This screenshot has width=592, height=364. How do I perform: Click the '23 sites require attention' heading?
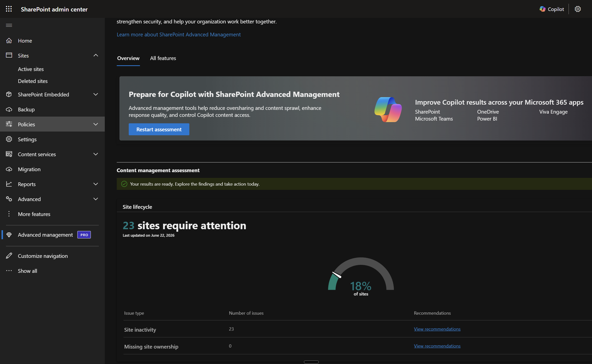pos(184,225)
